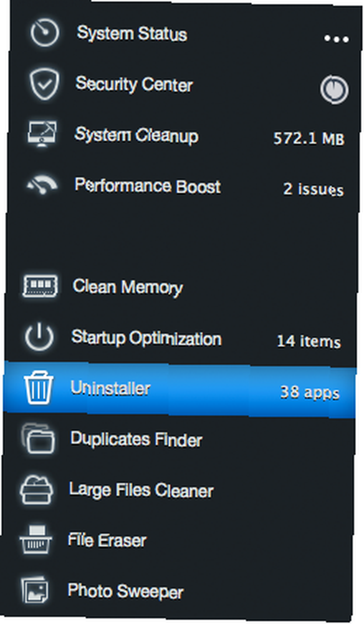Click the Large Files Cleaner box icon
Image resolution: width=364 pixels, height=624 pixels.
[x=37, y=489]
